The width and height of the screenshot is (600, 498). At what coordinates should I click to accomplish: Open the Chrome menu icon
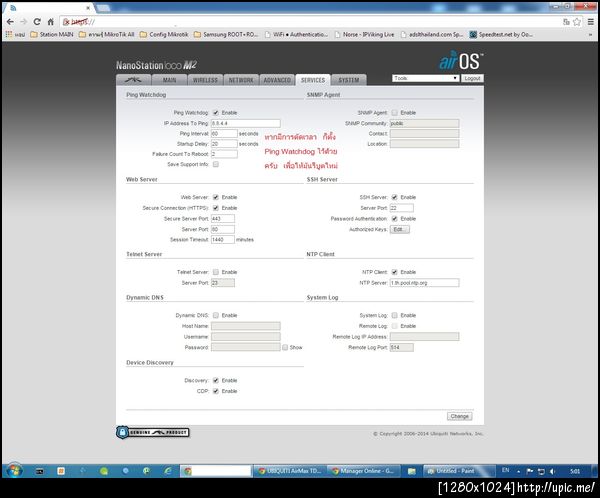tap(591, 22)
